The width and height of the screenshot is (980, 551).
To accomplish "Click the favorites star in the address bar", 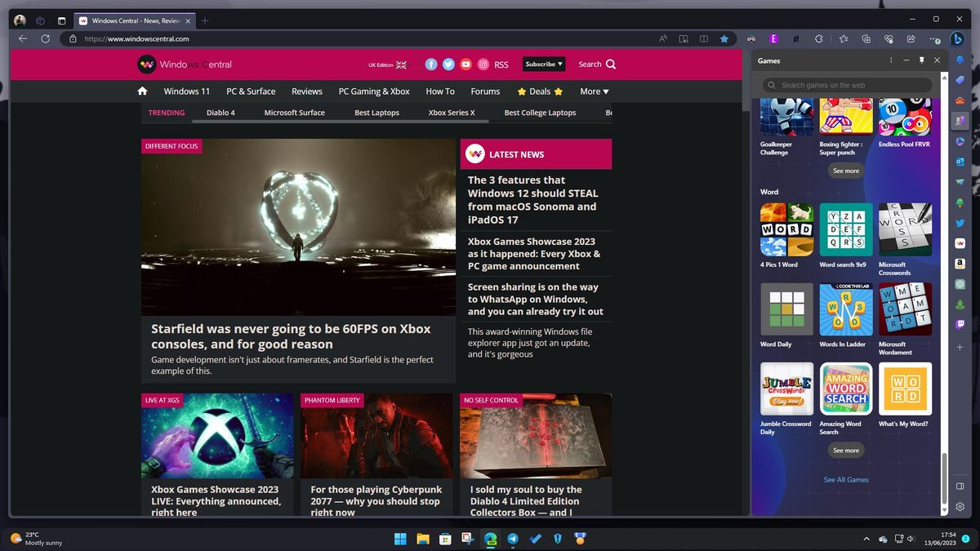I will (724, 38).
